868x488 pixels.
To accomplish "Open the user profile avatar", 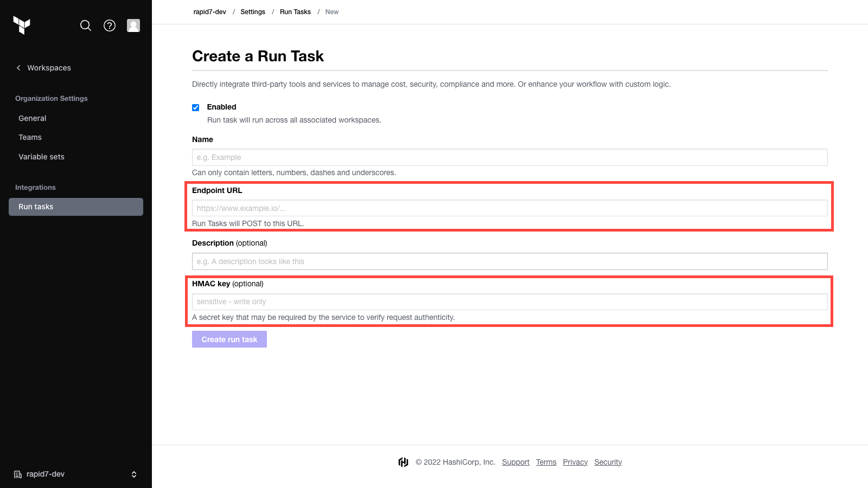I will tap(133, 25).
